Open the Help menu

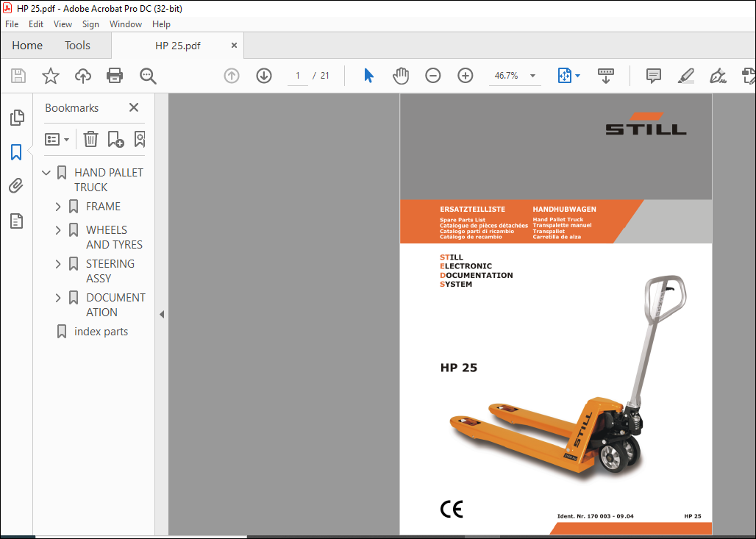[161, 24]
